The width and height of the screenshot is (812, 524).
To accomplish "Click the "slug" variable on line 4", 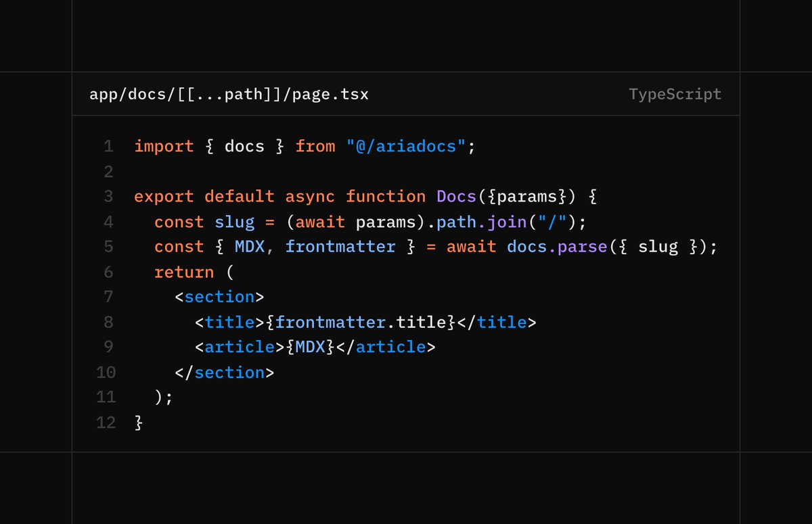I will coord(235,222).
